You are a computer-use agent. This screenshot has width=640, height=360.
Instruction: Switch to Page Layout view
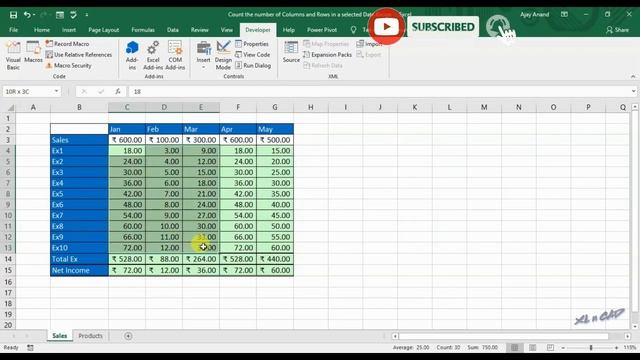click(x=532, y=348)
